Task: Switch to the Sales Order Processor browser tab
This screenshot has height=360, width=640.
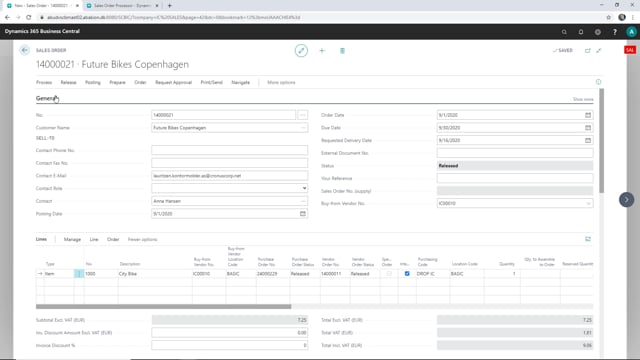Action: pyautogui.click(x=122, y=6)
